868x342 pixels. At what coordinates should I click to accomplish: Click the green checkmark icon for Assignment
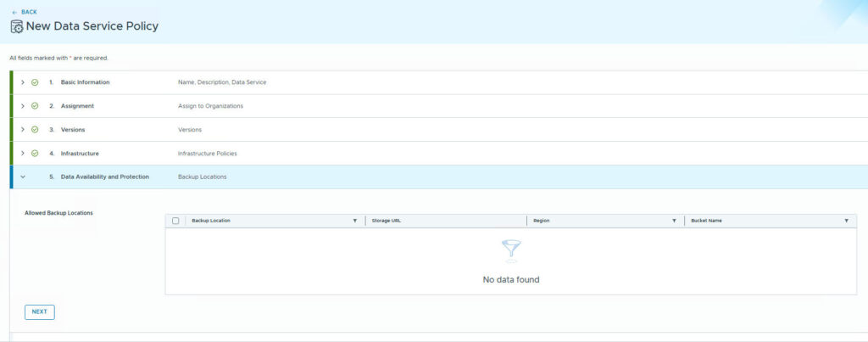[35, 106]
